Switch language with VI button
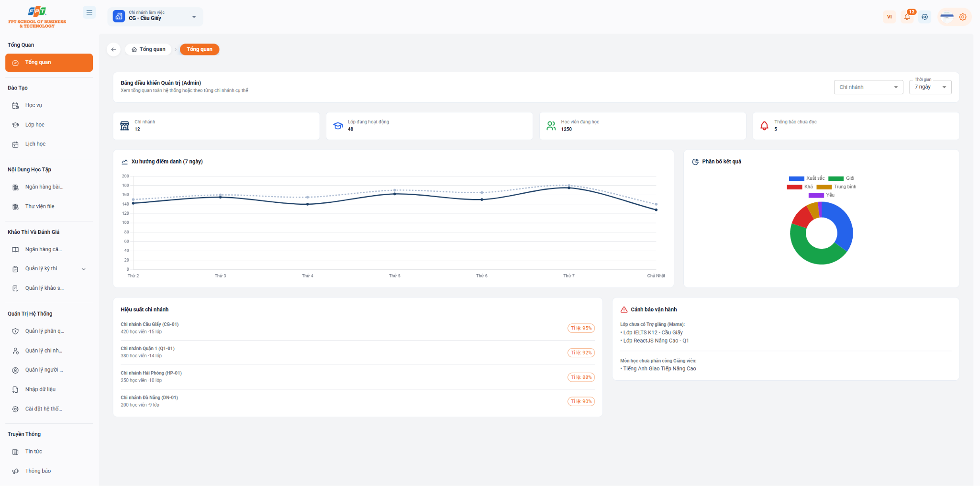This screenshot has height=486, width=980. [890, 17]
